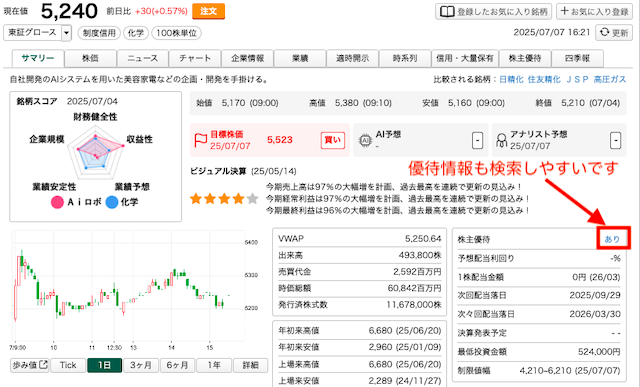Click the 銘柄スコア radar chart

pyautogui.click(x=96, y=153)
